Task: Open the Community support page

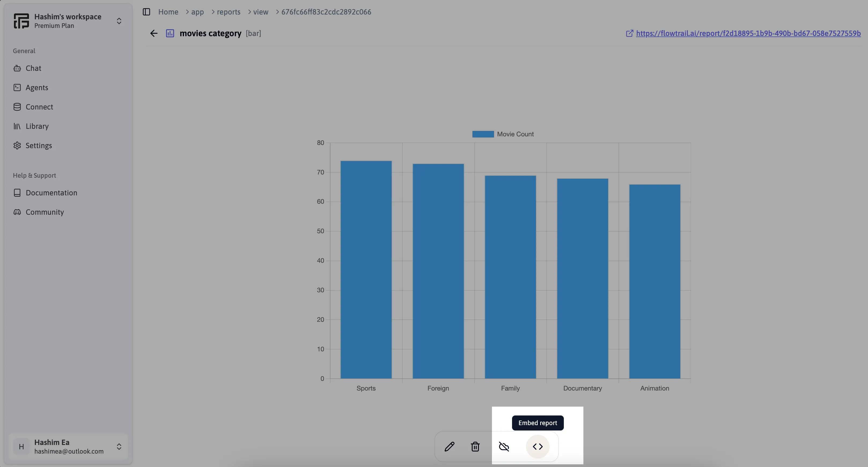Action: point(45,212)
